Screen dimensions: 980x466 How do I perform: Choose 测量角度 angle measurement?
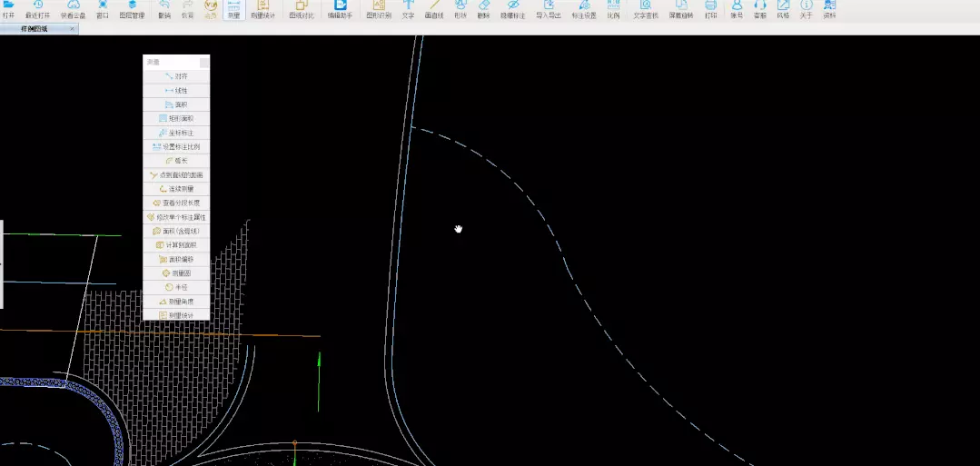pos(176,302)
